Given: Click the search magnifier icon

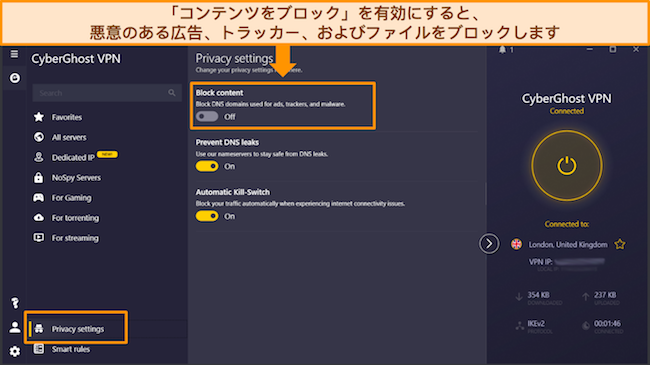Looking at the screenshot, I should click(172, 92).
